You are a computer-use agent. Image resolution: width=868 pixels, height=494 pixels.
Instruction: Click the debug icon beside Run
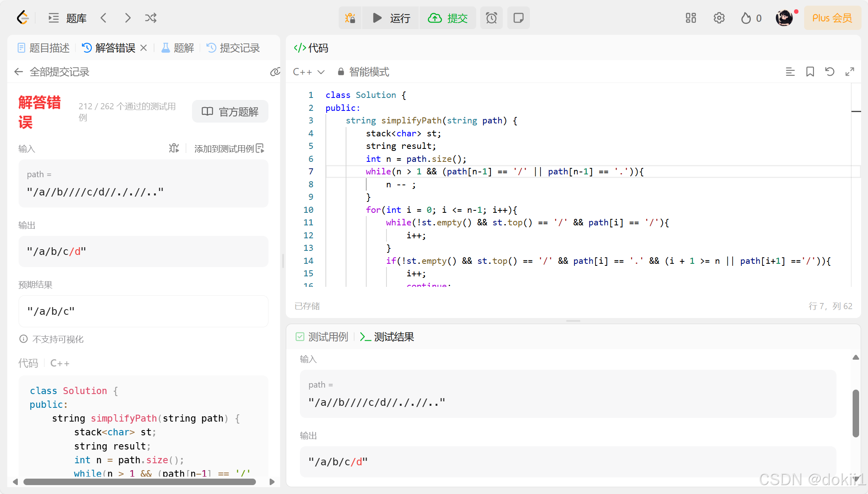pyautogui.click(x=350, y=18)
